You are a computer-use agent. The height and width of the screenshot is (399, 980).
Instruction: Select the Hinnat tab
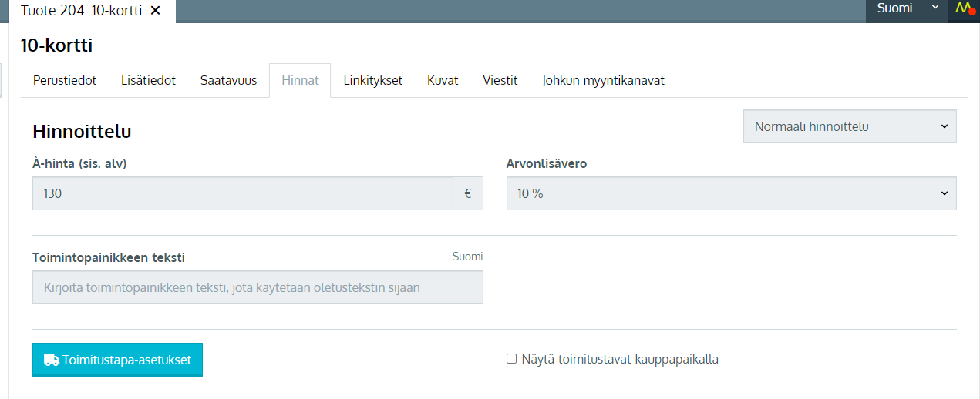(x=300, y=80)
